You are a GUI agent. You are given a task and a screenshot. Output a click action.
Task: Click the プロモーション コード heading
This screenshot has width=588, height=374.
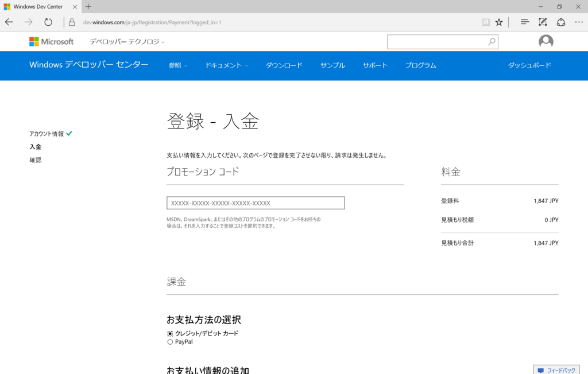pos(203,172)
